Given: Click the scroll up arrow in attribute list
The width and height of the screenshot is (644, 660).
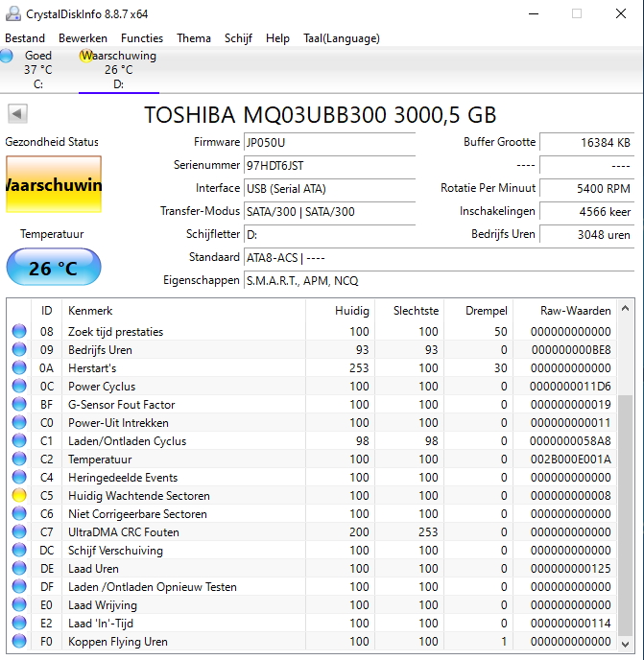Looking at the screenshot, I should pyautogui.click(x=627, y=310).
